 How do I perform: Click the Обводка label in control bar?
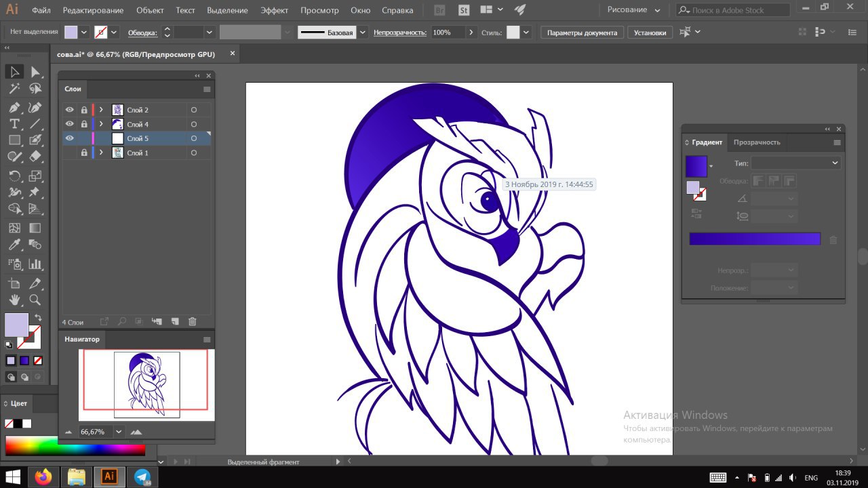[x=142, y=33]
